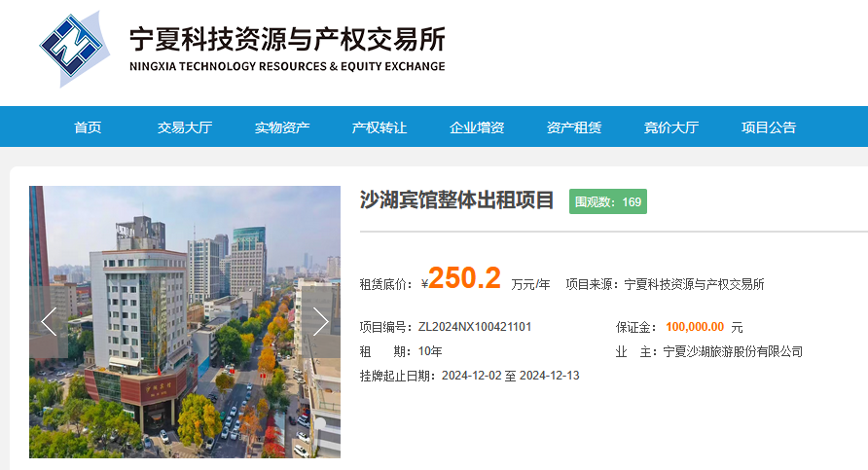Click project source 宁夏科技资源与产权交易所 text

tap(694, 284)
